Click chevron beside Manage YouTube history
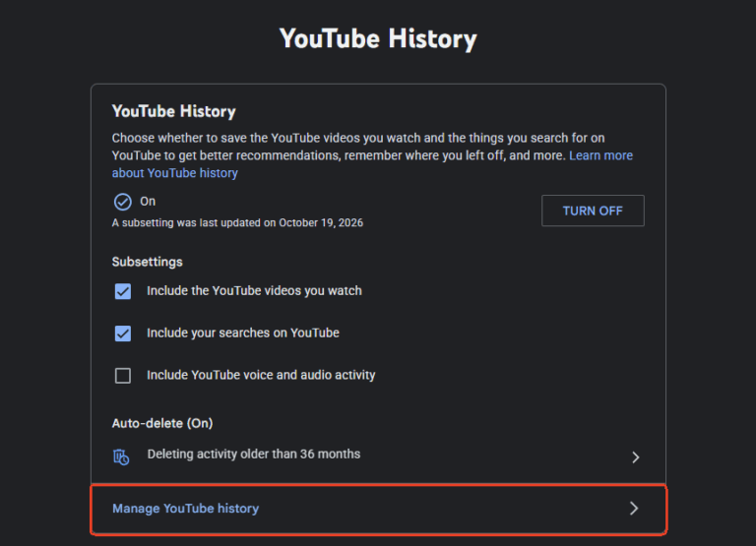The image size is (756, 546). [634, 508]
